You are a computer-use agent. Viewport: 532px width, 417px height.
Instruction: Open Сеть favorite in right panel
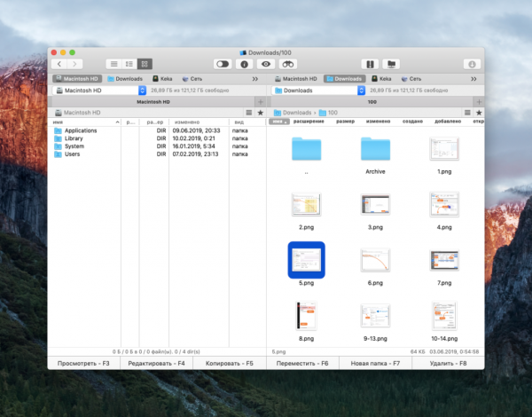click(x=411, y=79)
